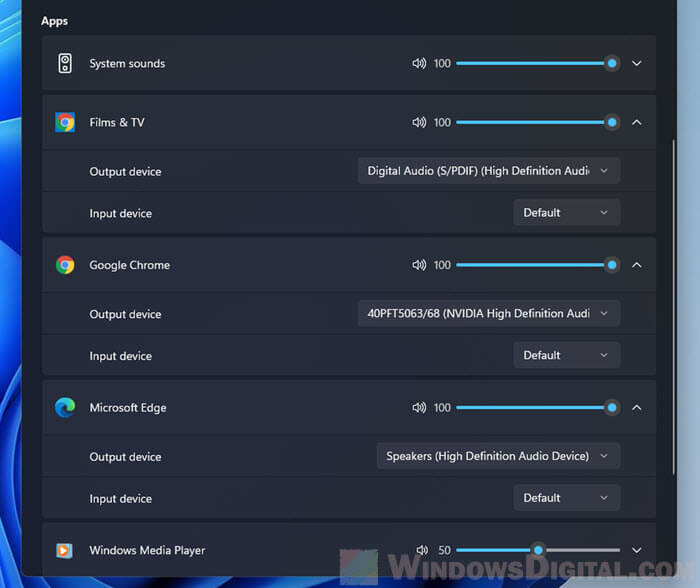
Task: Open Microsoft Edge input device dropdown
Action: [x=567, y=498]
